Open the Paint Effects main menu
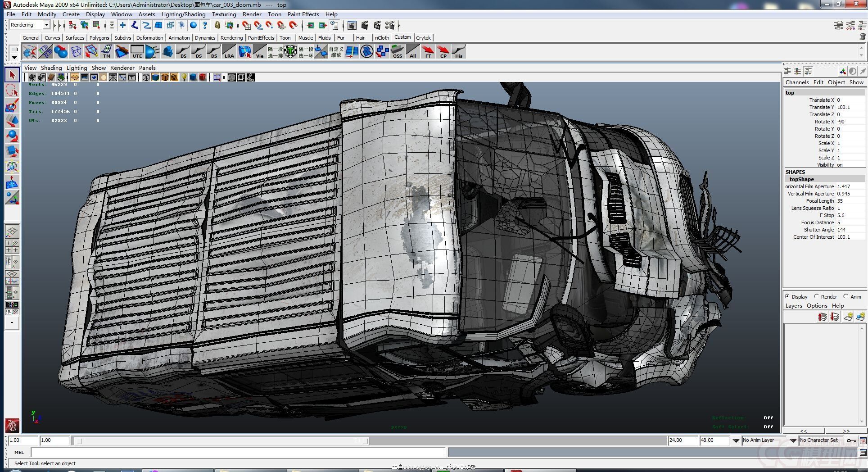 (x=303, y=14)
